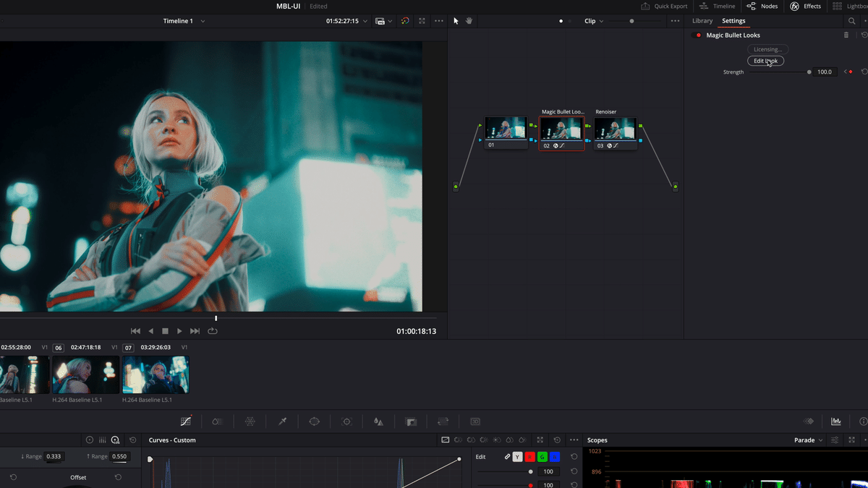Click the Strength slider handle
Viewport: 868px width, 488px height.
(x=809, y=72)
